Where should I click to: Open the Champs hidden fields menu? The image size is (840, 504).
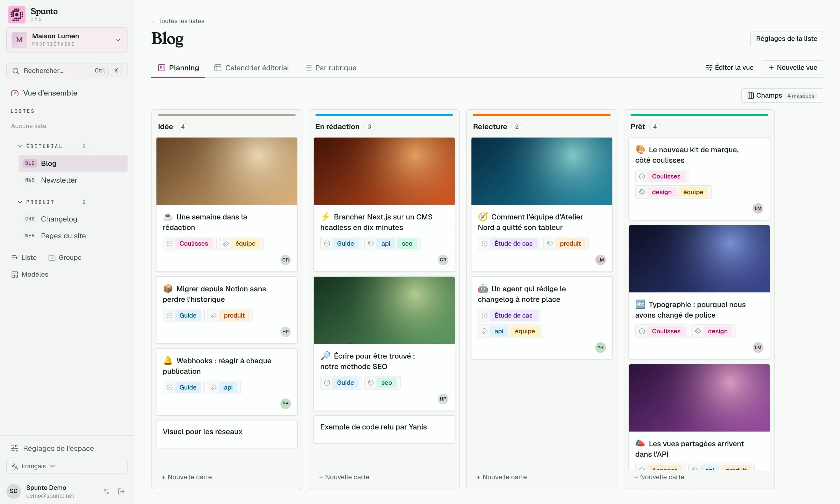[782, 96]
